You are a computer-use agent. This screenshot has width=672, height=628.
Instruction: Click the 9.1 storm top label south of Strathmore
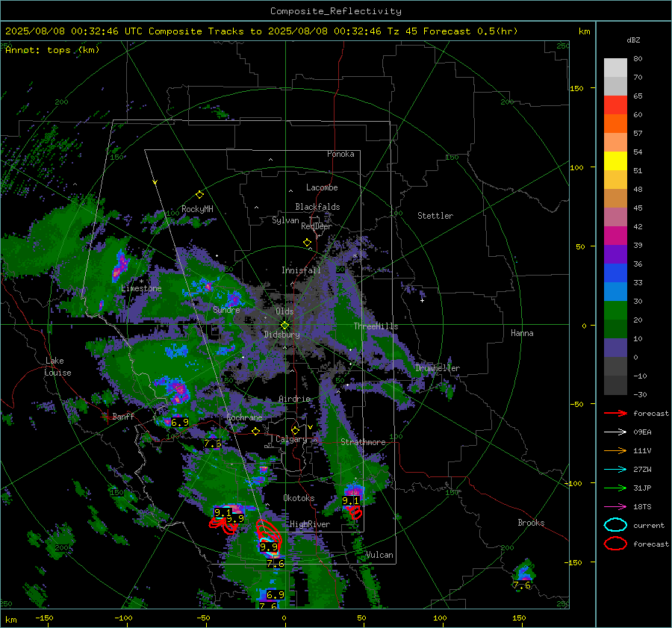(x=351, y=501)
